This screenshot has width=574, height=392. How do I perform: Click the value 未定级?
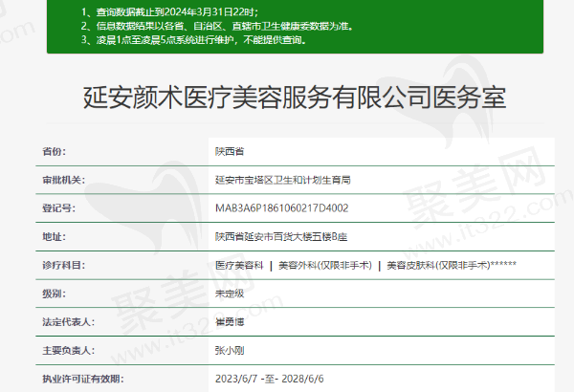(230, 294)
